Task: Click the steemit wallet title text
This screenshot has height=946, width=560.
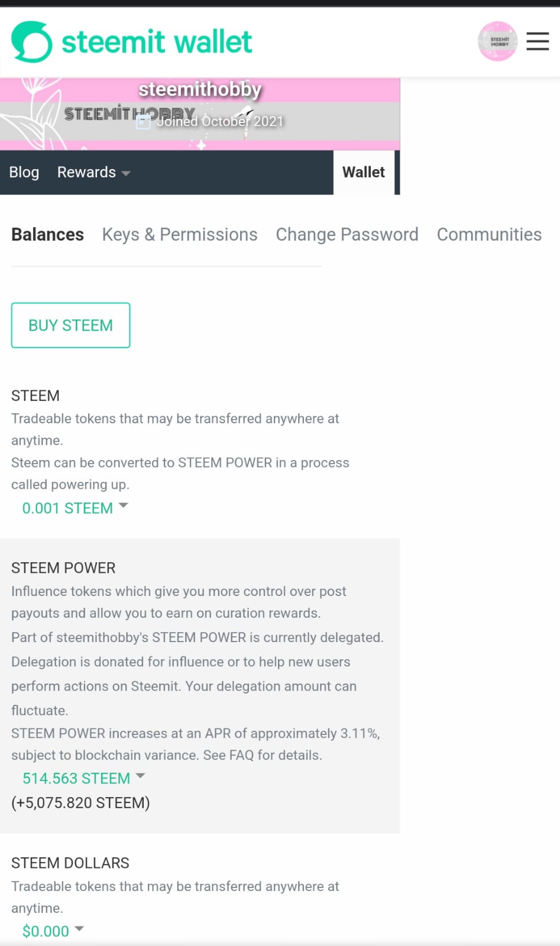Action: [157, 42]
